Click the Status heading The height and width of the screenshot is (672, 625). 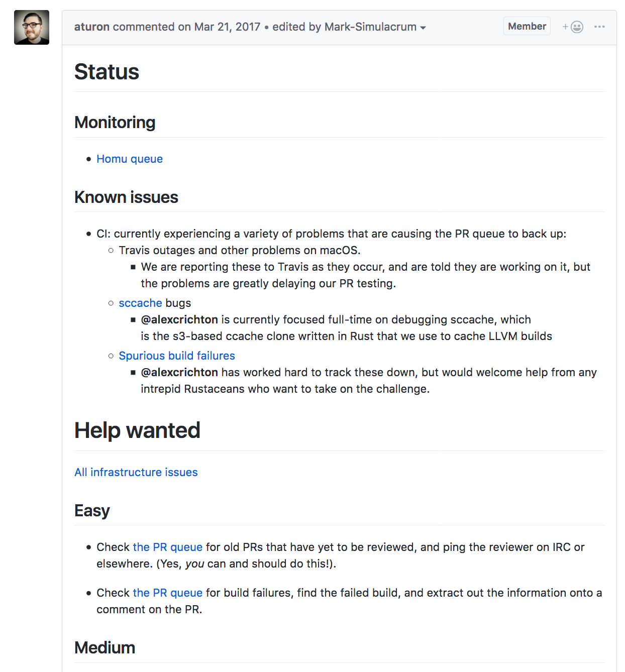(x=107, y=72)
